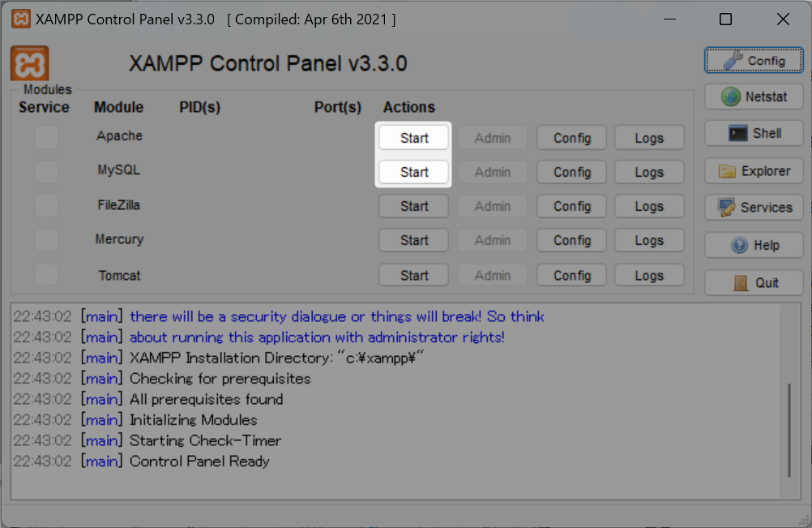The image size is (812, 528).
Task: Click 'Starting Check-Timer' log line
Action: click(x=205, y=440)
